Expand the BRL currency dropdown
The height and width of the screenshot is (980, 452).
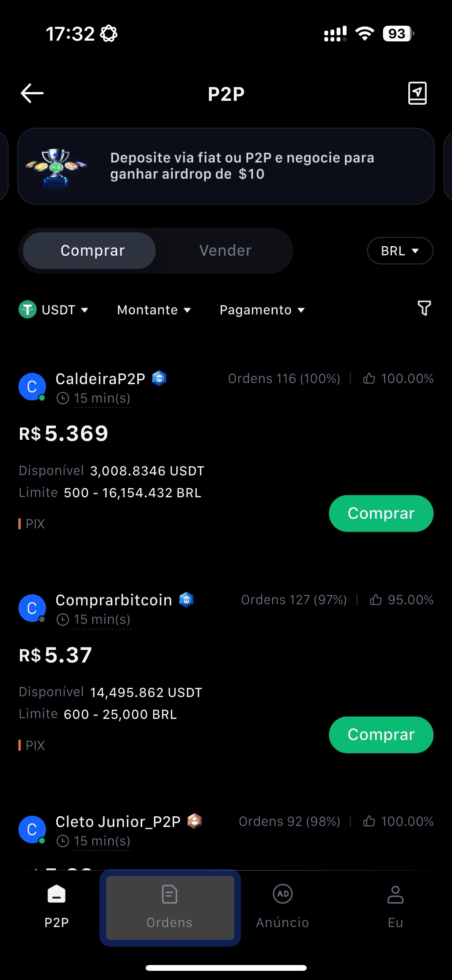400,251
